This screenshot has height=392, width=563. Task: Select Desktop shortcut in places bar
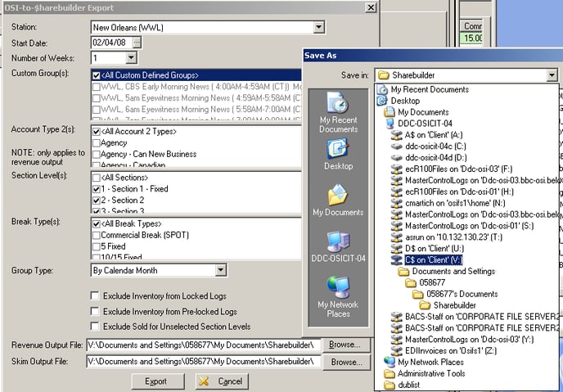point(338,155)
